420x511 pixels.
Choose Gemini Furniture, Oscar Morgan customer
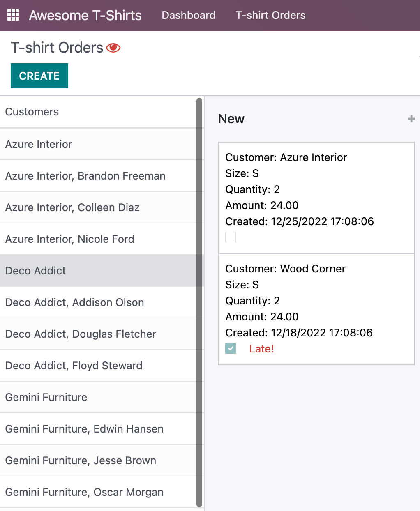pos(84,492)
